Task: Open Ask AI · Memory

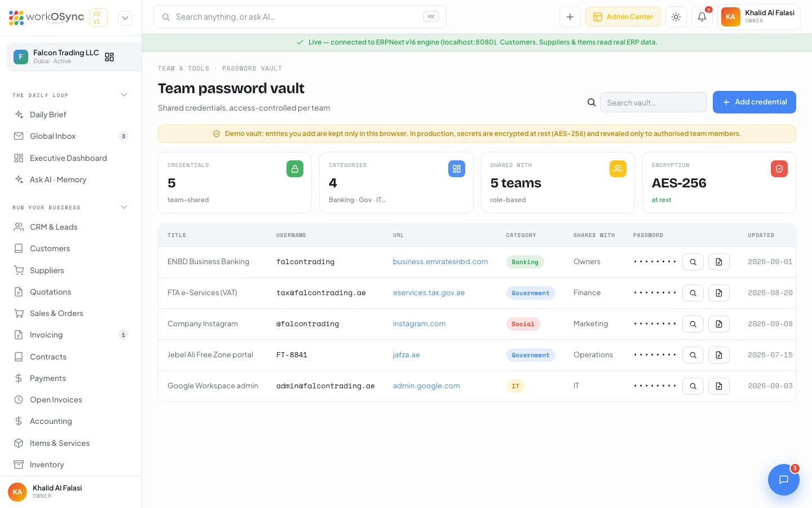Action: (x=71, y=179)
